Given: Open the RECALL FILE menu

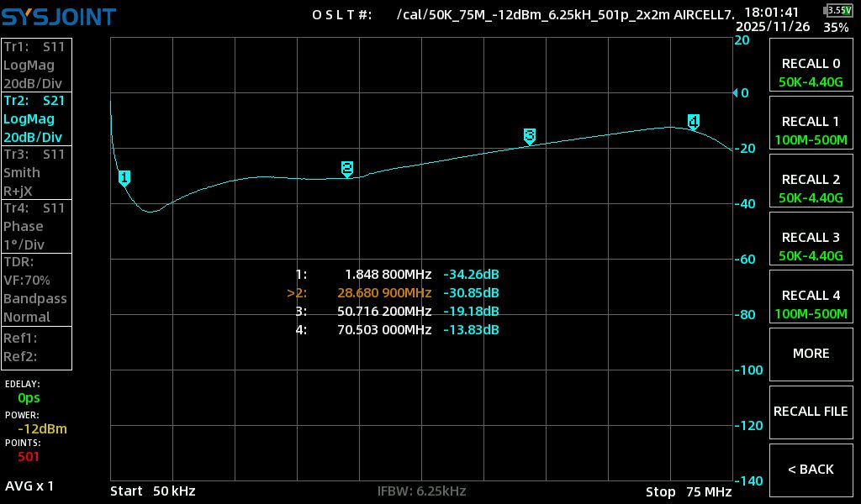Looking at the screenshot, I should (x=811, y=411).
